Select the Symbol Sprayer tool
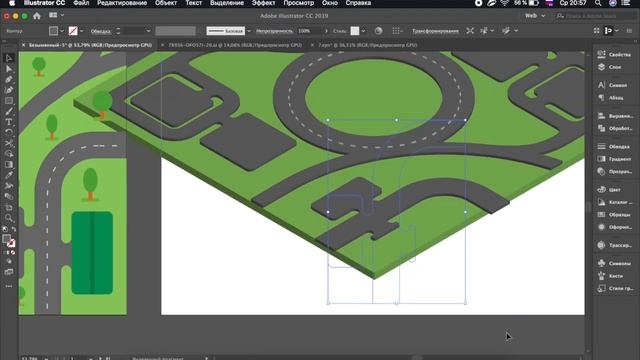The image size is (640, 360). [x=9, y=186]
